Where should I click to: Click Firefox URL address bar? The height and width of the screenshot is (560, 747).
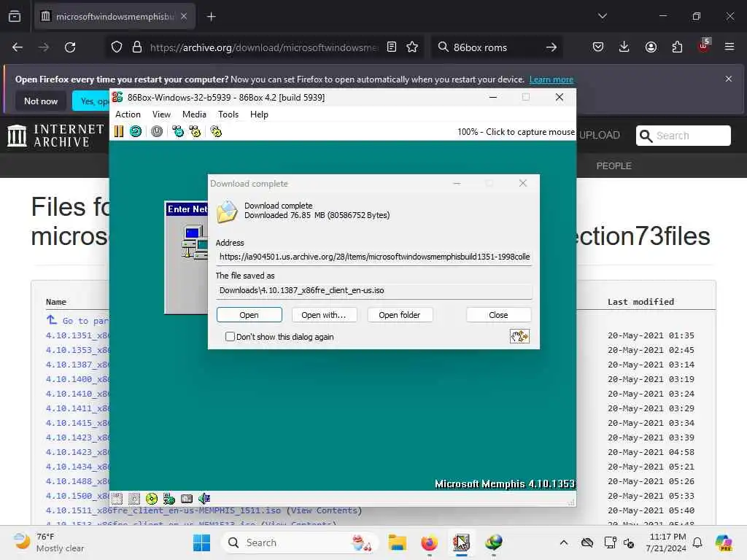tap(264, 47)
